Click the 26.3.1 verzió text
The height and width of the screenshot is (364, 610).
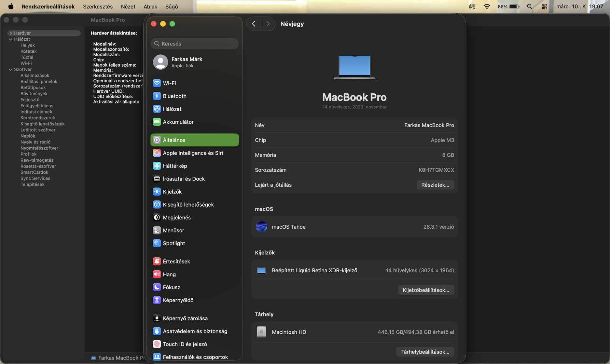pyautogui.click(x=438, y=227)
